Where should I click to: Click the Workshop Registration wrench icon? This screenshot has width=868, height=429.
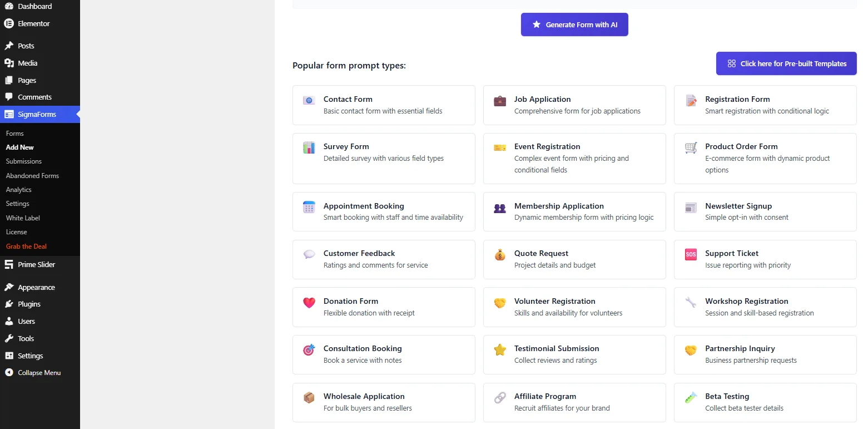pyautogui.click(x=691, y=303)
